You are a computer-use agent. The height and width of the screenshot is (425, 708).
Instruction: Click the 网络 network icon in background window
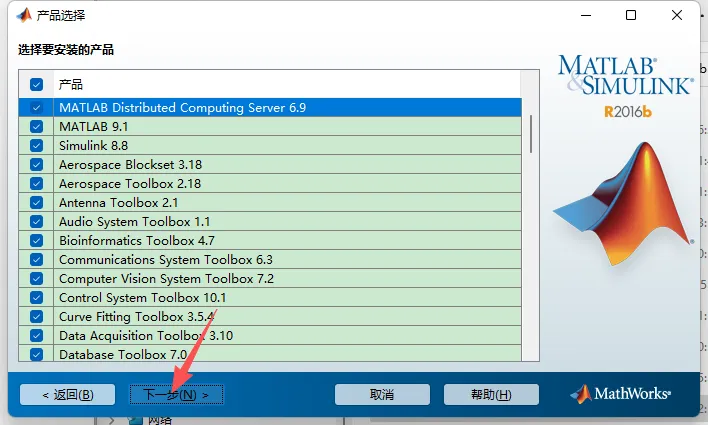[x=135, y=421]
